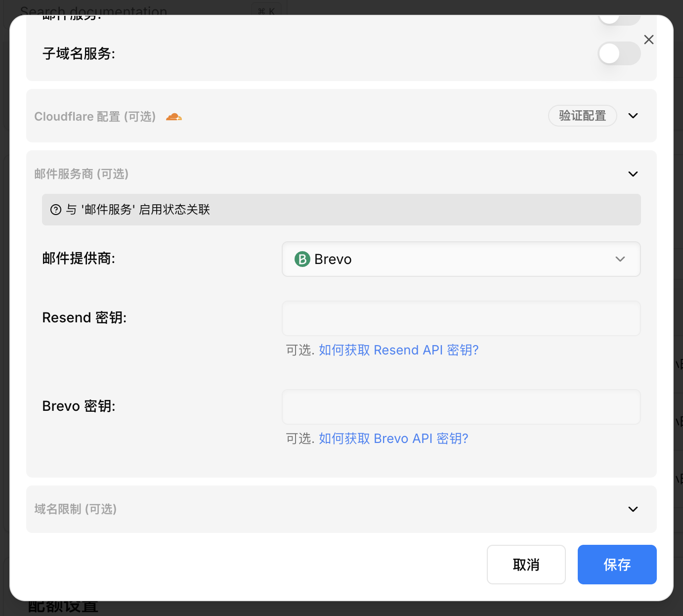Collapse Cloudflare 配置 section using its chevron

pos(633,116)
